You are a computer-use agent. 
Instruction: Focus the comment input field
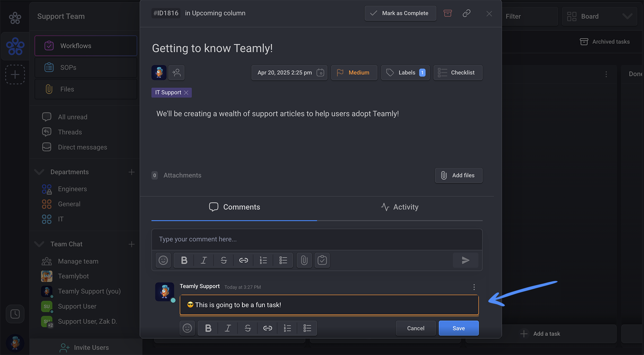317,239
